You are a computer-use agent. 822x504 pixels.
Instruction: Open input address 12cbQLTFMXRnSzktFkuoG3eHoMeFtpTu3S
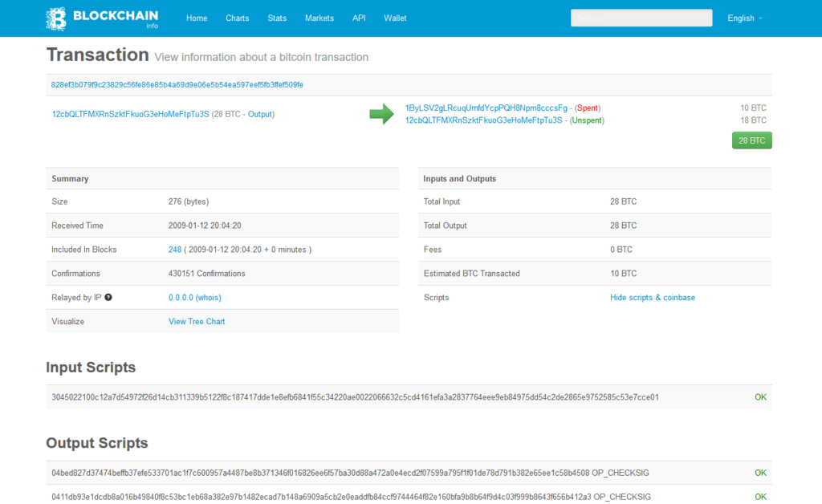click(130, 114)
